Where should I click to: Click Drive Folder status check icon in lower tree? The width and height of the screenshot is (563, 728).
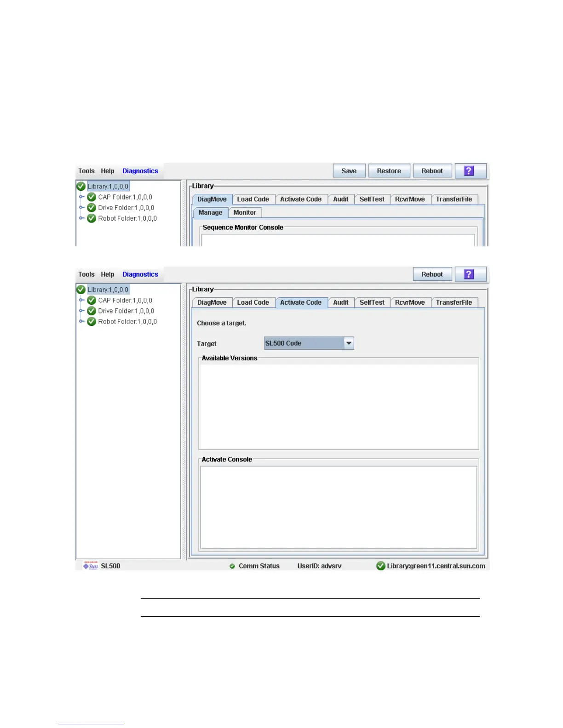tap(92, 311)
